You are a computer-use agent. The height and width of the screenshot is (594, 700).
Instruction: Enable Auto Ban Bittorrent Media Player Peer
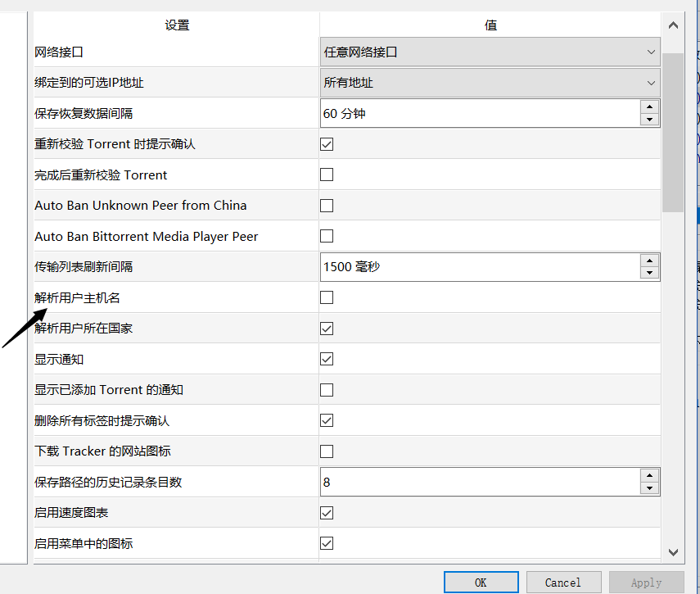[327, 236]
